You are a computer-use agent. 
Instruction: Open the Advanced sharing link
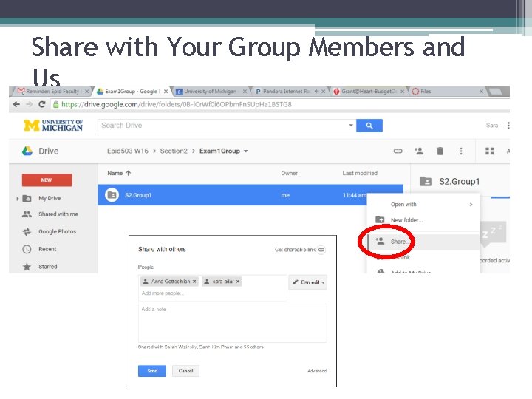pyautogui.click(x=317, y=371)
